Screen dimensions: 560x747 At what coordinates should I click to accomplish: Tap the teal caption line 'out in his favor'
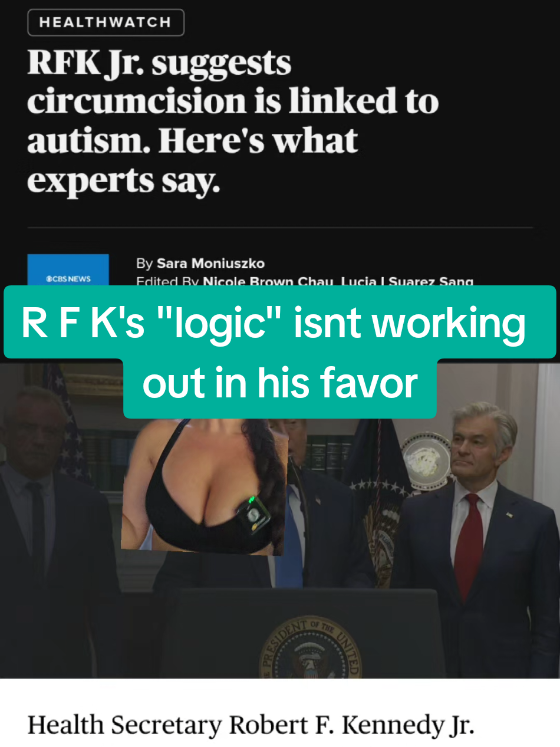tap(280, 384)
